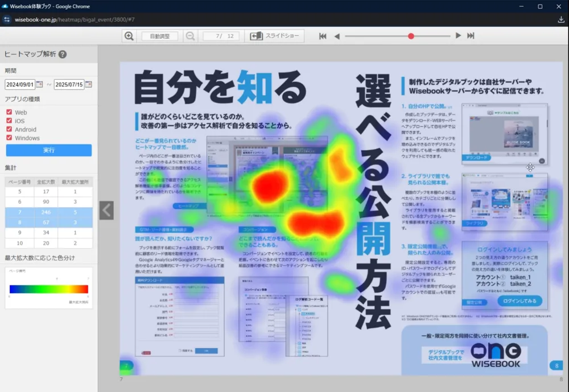Open the end date calendar icon
Image resolution: width=569 pixels, height=392 pixels.
(89, 84)
